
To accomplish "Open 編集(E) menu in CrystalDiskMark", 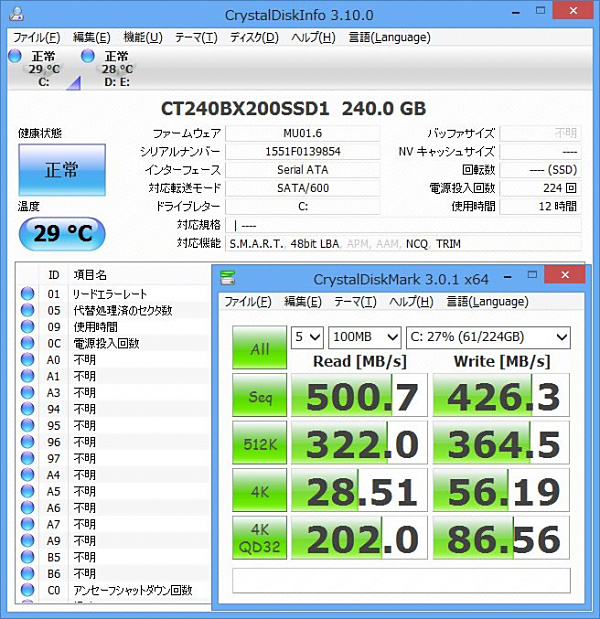I will (303, 302).
